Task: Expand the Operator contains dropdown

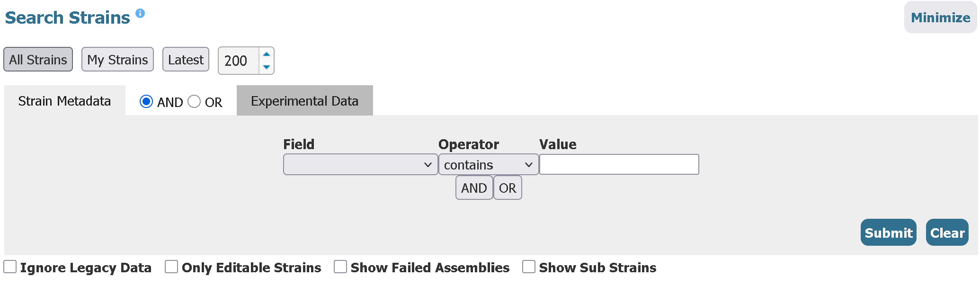Action: [488, 165]
